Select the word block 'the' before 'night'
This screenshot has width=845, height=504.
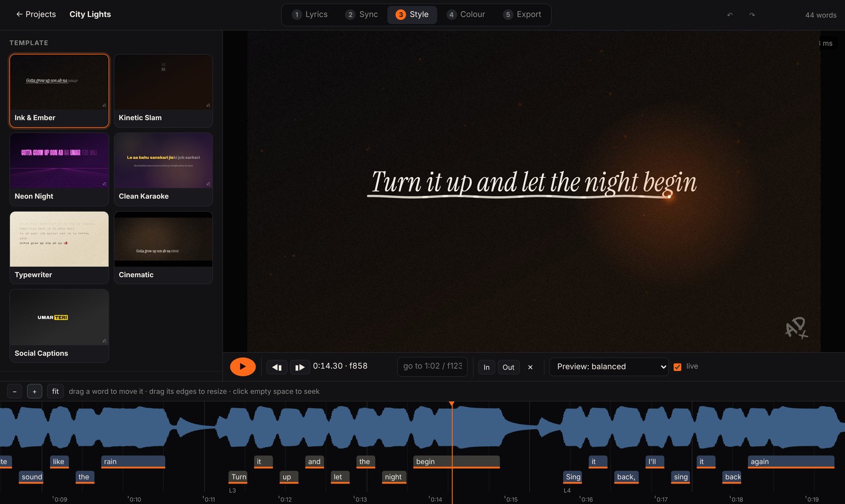[366, 462]
